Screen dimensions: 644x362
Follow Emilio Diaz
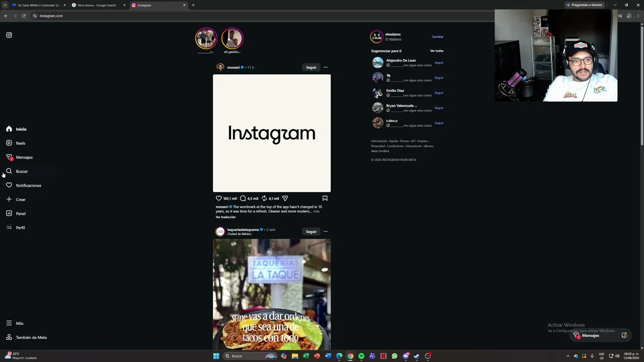(439, 93)
